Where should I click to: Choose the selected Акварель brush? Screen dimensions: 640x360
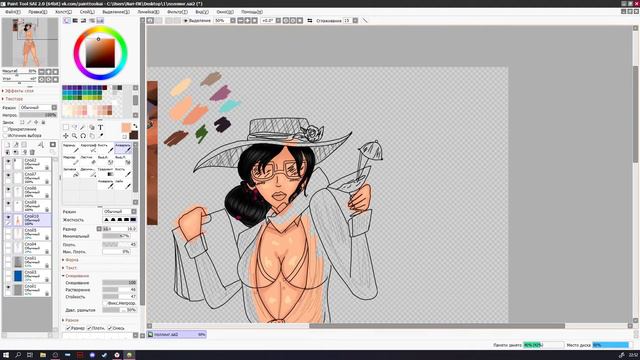[x=122, y=148]
